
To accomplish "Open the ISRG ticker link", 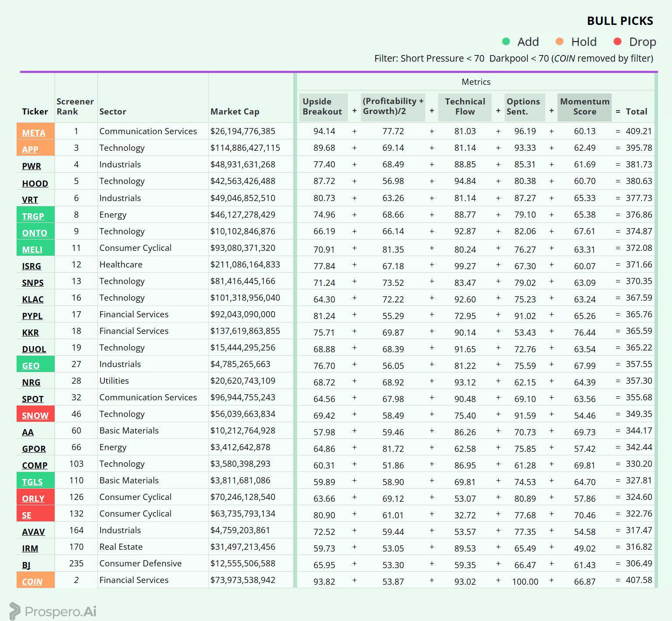I will pos(31,266).
